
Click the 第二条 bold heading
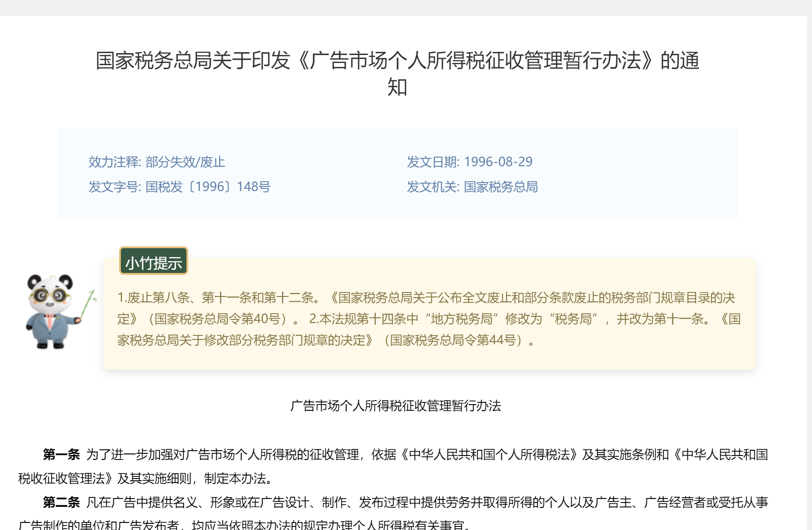[x=61, y=503]
